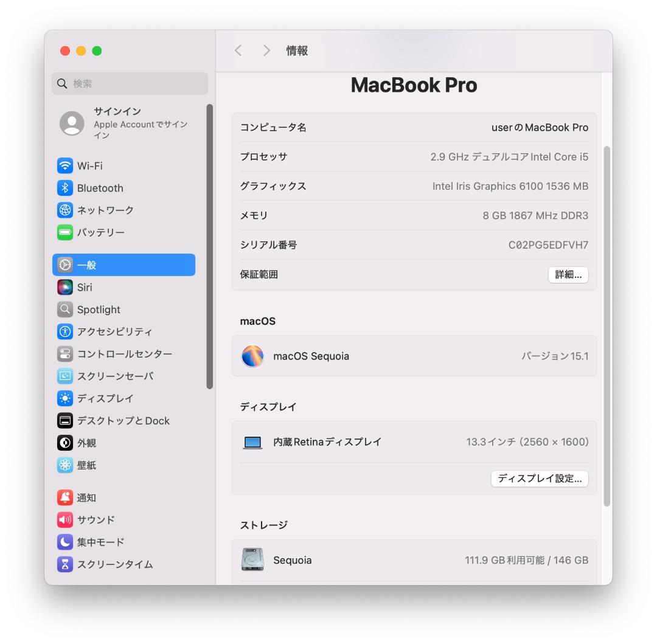Open スクリーンタイム hourglass icon
657x644 pixels.
65,564
